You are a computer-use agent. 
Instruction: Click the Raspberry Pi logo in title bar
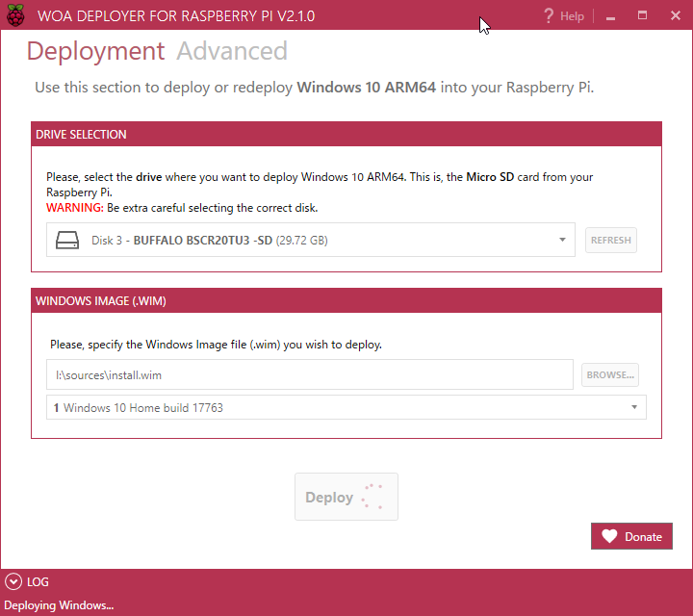coord(15,15)
